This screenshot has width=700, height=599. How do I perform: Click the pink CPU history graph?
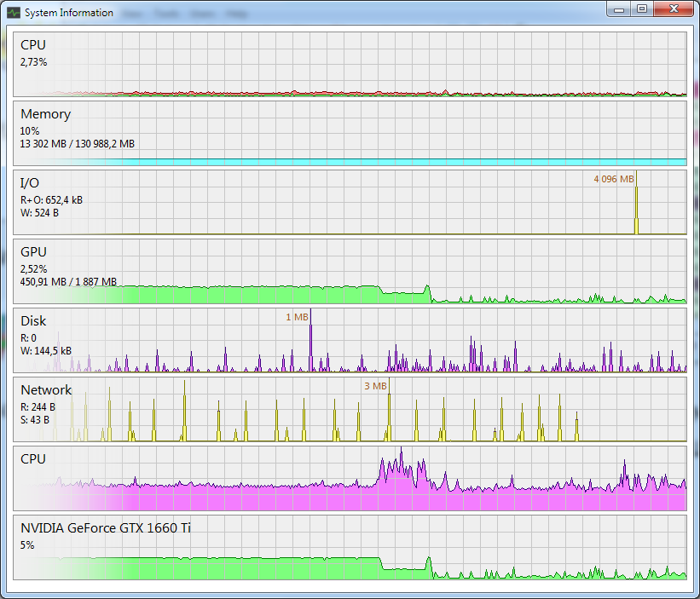pos(350,479)
